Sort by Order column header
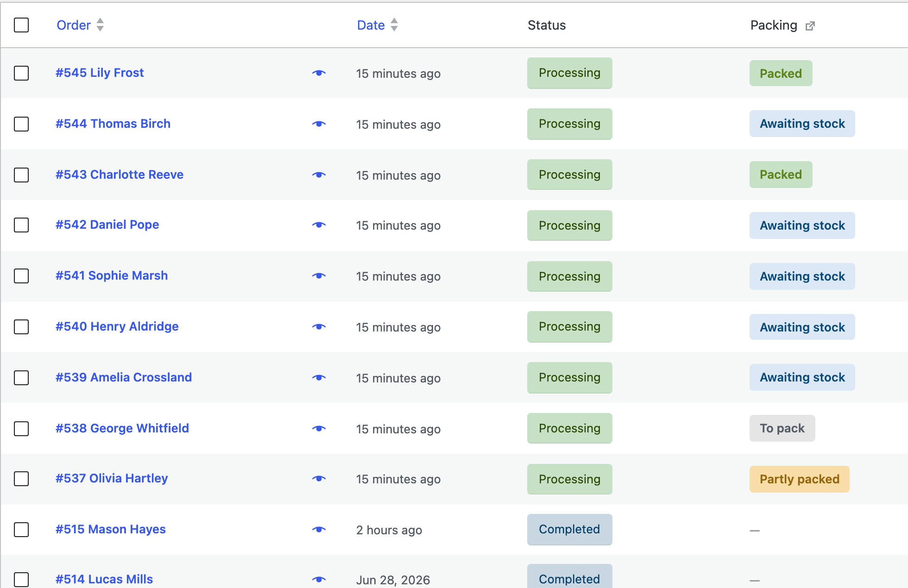The height and width of the screenshot is (588, 908). pyautogui.click(x=80, y=25)
